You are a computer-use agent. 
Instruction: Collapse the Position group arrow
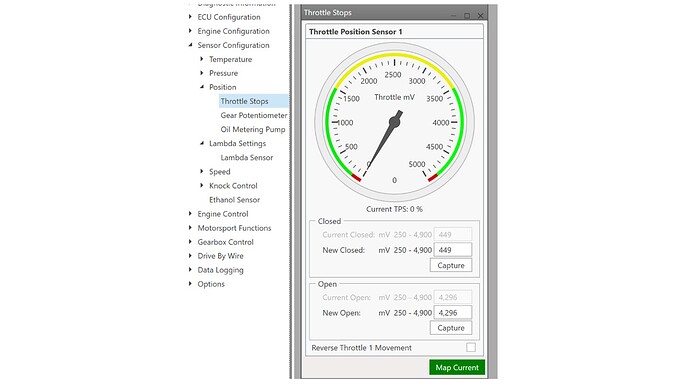pyautogui.click(x=202, y=87)
